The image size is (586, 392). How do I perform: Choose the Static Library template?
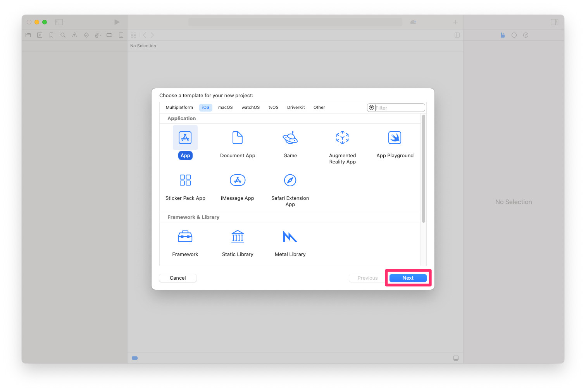pos(238,237)
